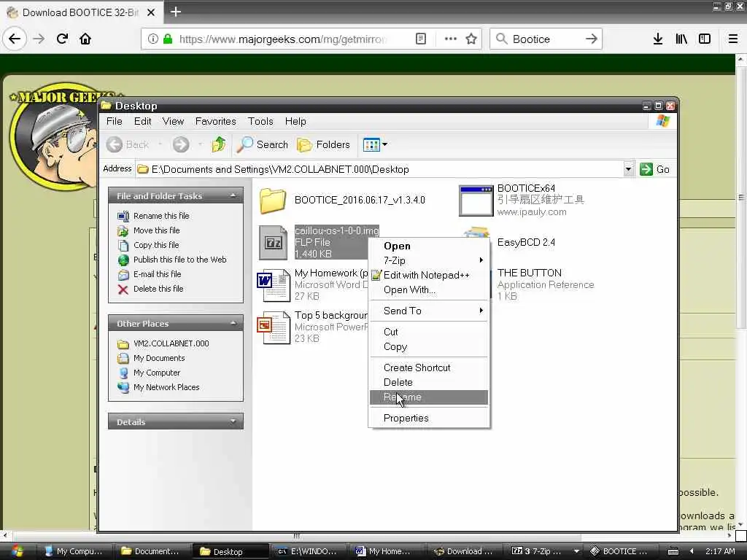Image resolution: width=747 pixels, height=560 pixels.
Task: Go to Firefox home page icon
Action: pyautogui.click(x=85, y=39)
